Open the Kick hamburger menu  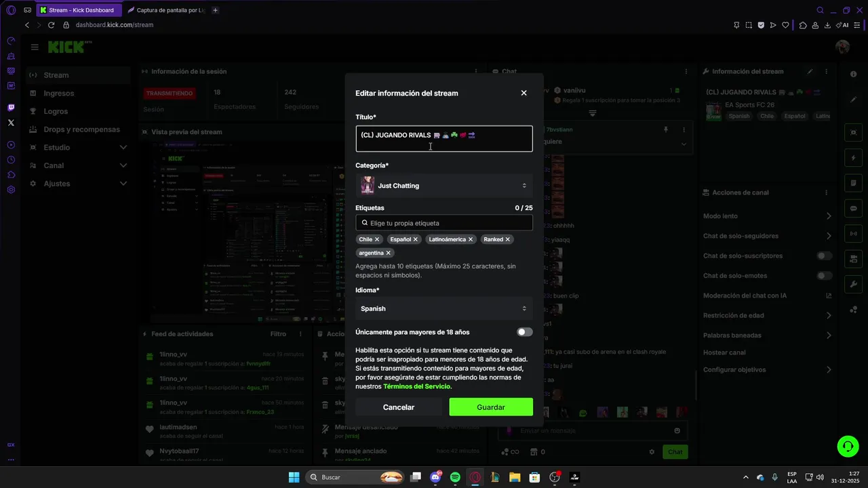click(x=35, y=47)
